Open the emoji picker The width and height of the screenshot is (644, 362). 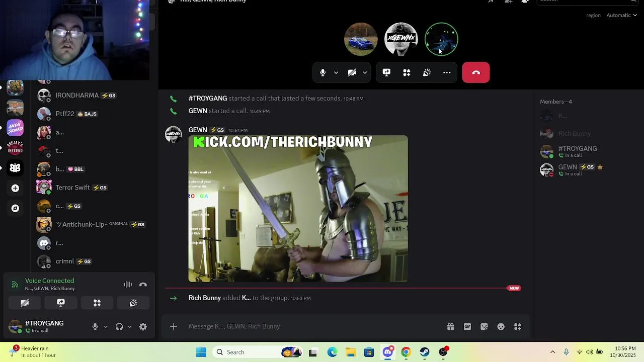[x=501, y=327]
